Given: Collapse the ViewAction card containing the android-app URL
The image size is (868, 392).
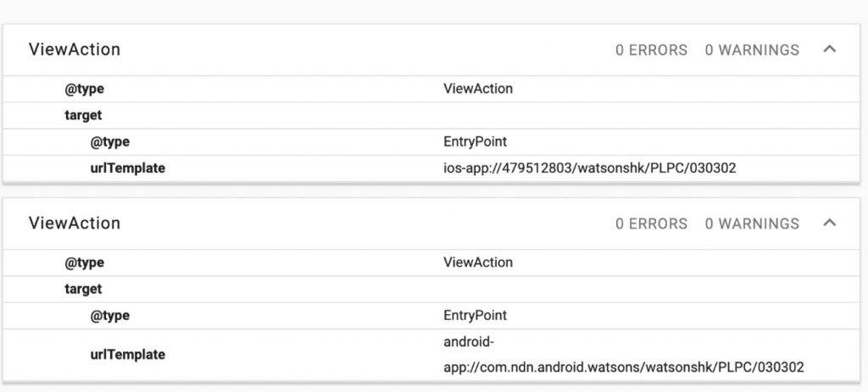Looking at the screenshot, I should [x=829, y=223].
